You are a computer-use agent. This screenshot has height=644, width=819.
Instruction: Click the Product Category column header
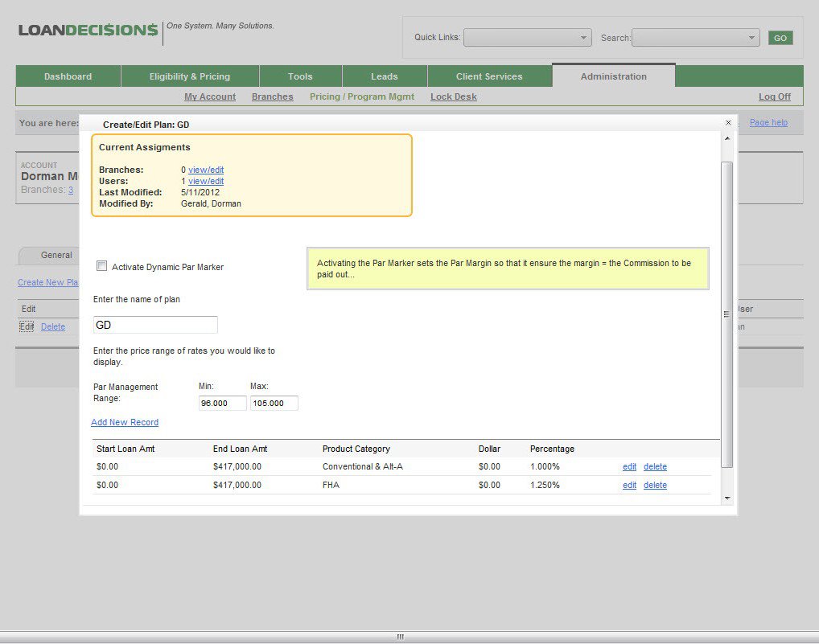coord(356,449)
